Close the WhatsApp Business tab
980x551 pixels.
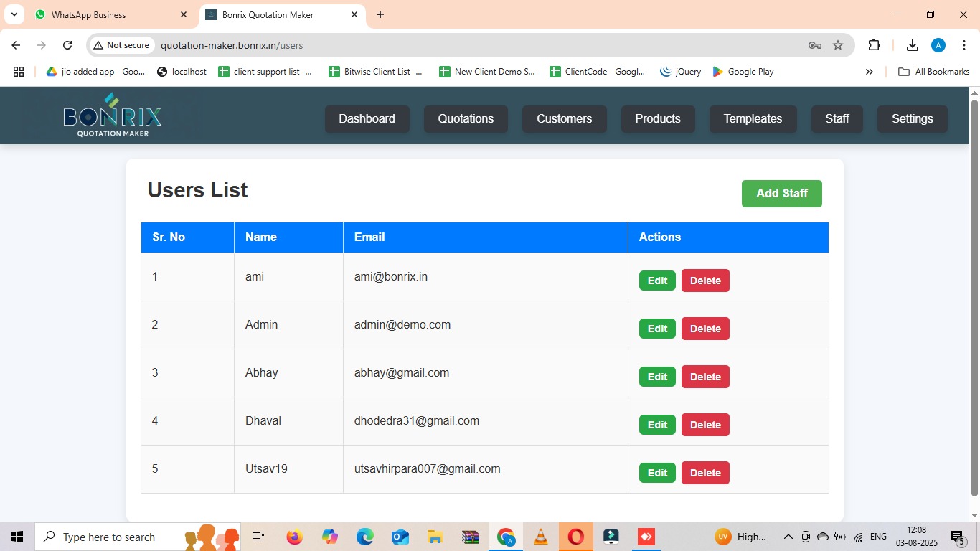(x=184, y=14)
